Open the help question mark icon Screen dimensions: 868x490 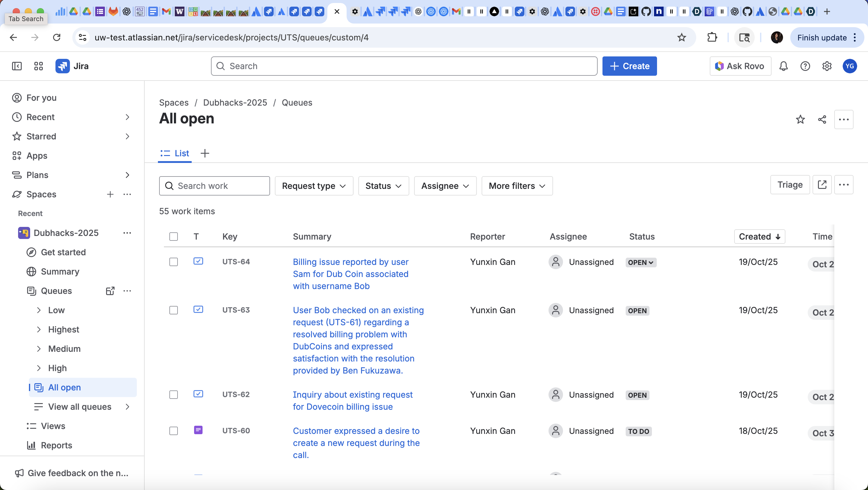(x=805, y=66)
